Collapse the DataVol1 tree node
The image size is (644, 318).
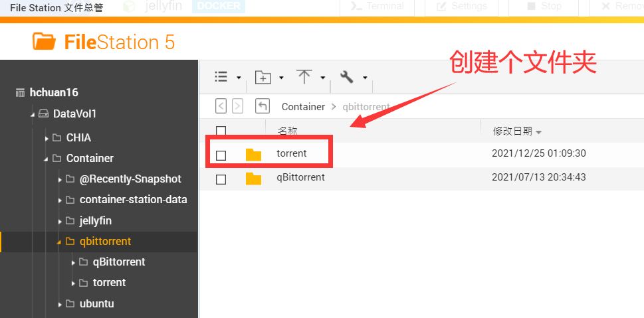33,114
